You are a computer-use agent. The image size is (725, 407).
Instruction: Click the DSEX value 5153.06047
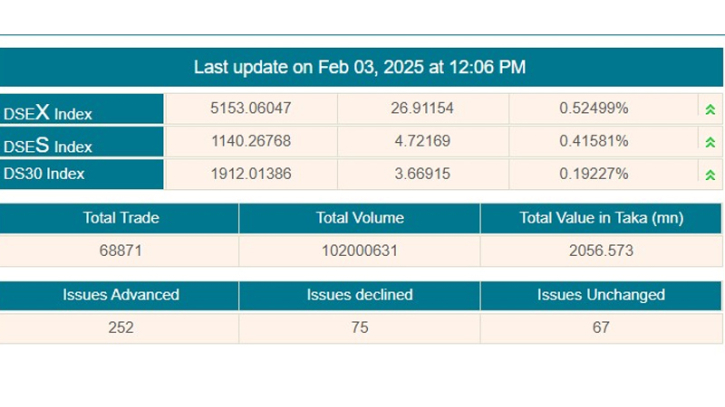tap(251, 108)
